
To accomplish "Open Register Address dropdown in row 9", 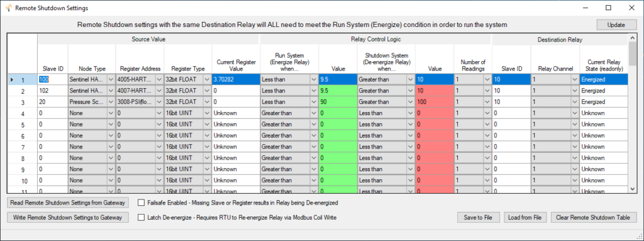I will pyautogui.click(x=159, y=169).
